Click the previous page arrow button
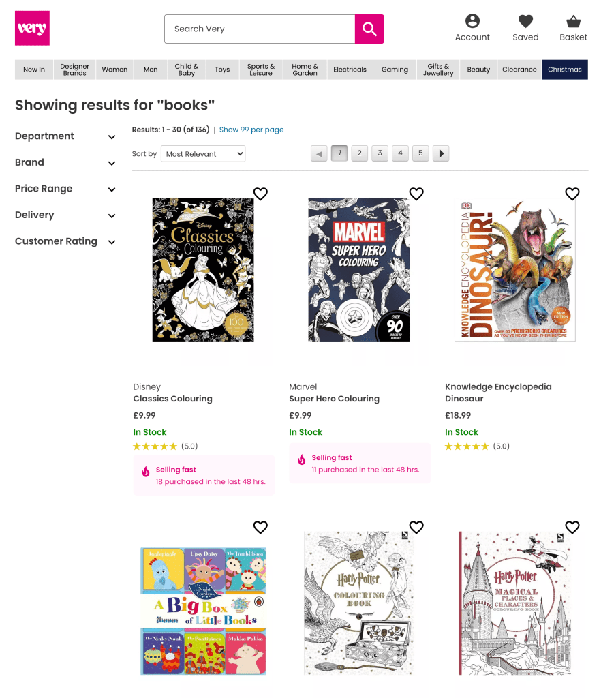The width and height of the screenshot is (616, 698). (x=319, y=153)
